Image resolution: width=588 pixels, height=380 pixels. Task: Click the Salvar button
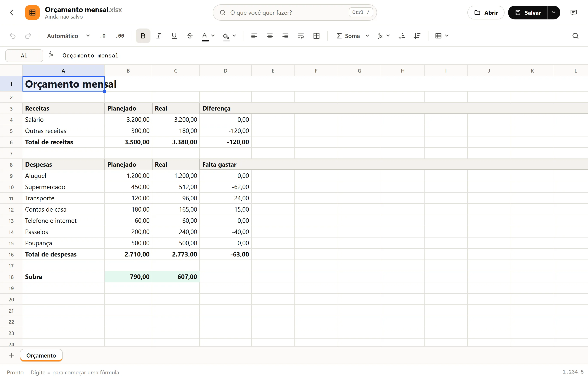coord(528,13)
